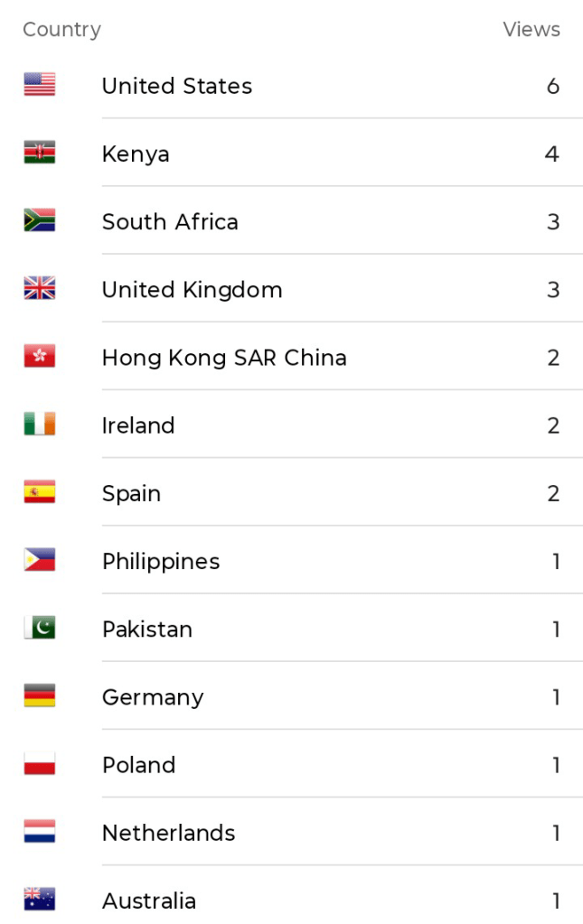Screen dimensions: 583x924
Task: Select the Views column header
Action: pyautogui.click(x=531, y=30)
